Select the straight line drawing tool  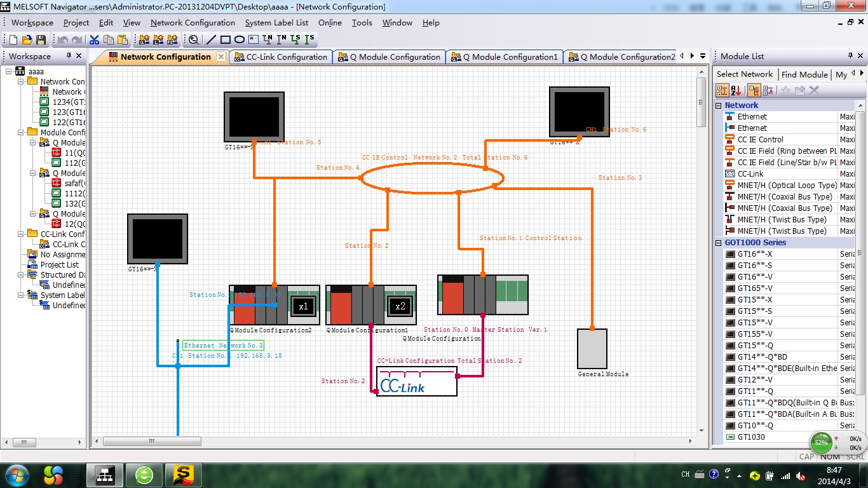(211, 40)
